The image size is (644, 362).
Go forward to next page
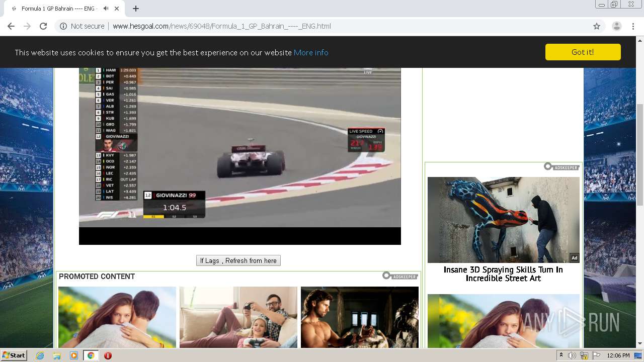tap(27, 26)
